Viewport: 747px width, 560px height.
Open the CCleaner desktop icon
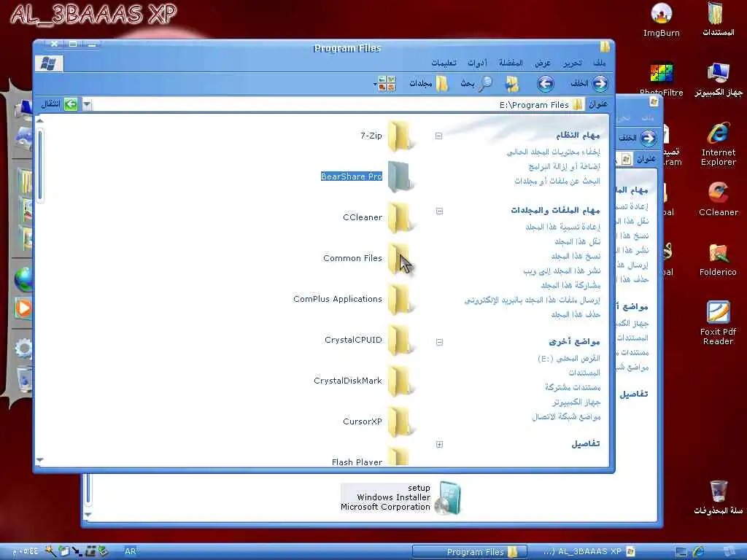[718, 199]
